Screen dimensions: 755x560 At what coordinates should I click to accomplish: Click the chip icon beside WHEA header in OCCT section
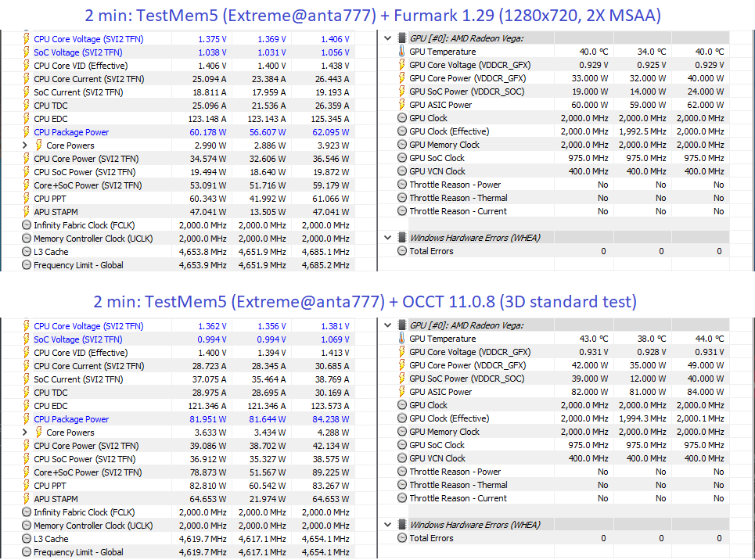(x=402, y=524)
